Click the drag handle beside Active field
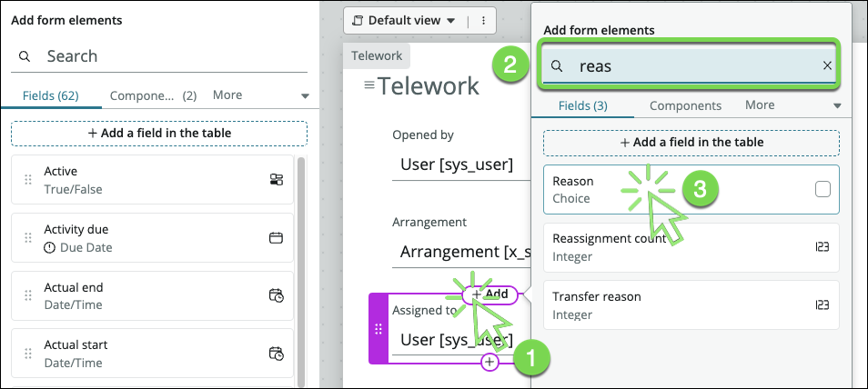Screen dimensions: 868x389 point(27,180)
